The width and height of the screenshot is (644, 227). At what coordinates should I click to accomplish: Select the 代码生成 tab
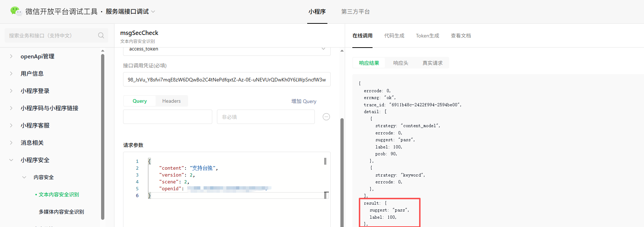pos(394,36)
